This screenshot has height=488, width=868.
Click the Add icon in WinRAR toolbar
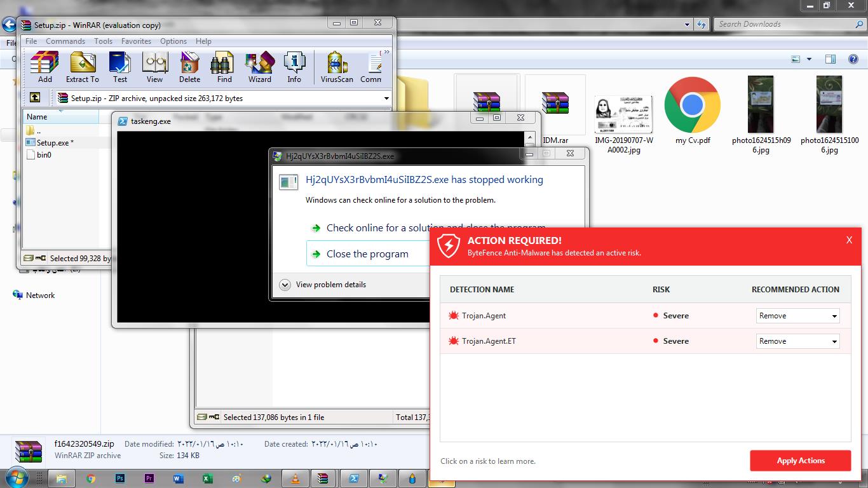click(44, 67)
